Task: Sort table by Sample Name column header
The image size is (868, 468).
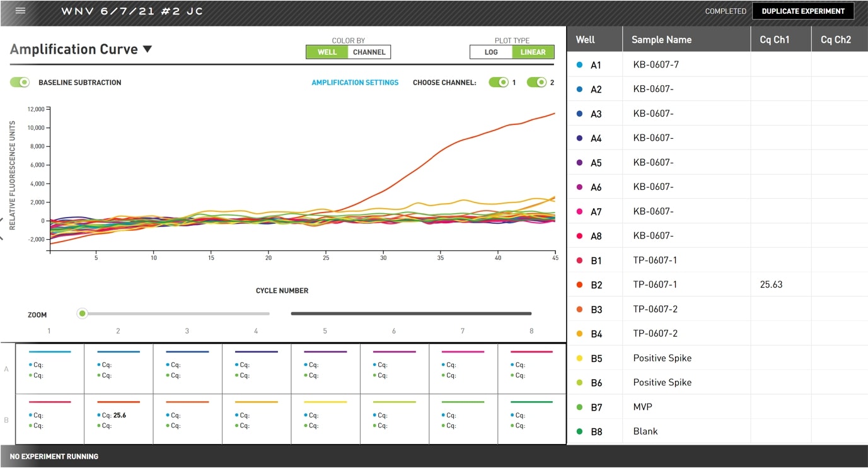Action: 661,40
